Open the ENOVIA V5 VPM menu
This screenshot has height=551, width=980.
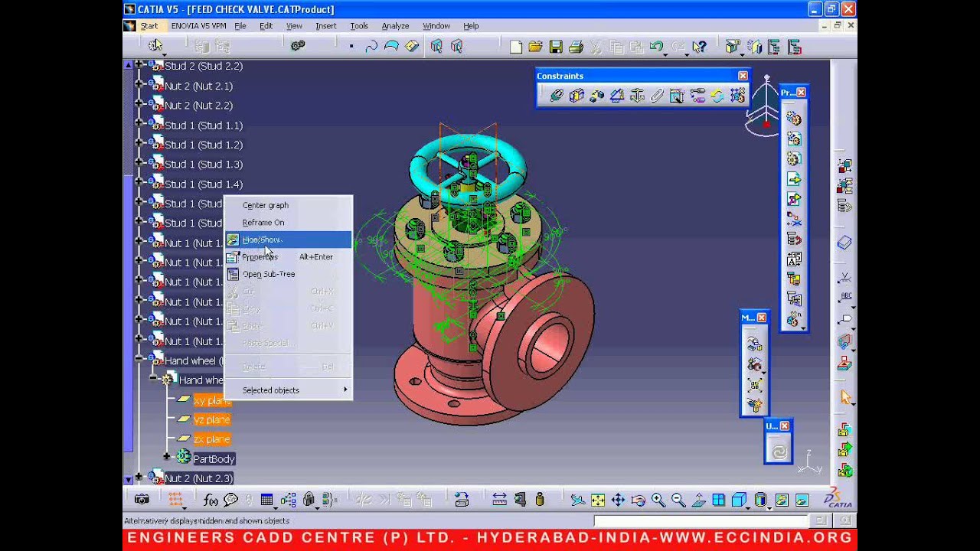click(x=199, y=26)
